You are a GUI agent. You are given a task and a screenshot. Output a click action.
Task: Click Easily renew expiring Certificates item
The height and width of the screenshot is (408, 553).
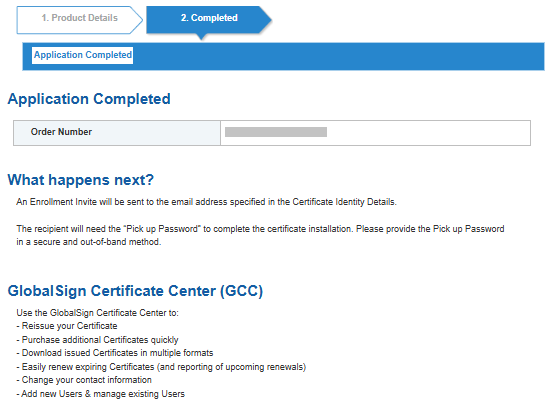[x=161, y=367]
